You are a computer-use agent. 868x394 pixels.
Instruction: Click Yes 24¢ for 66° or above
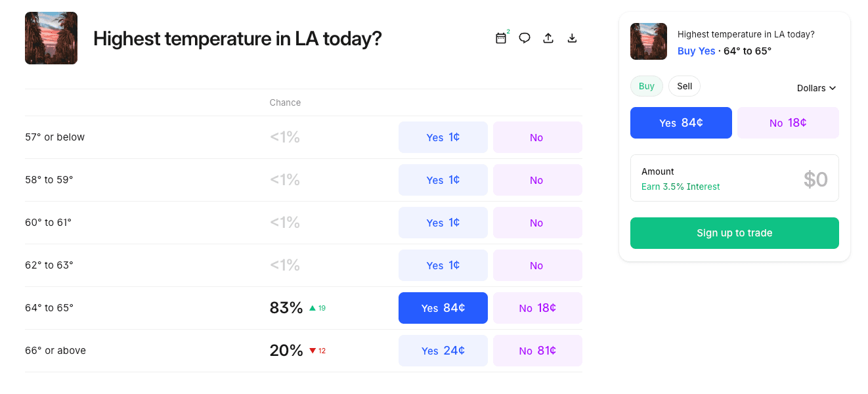pyautogui.click(x=443, y=351)
